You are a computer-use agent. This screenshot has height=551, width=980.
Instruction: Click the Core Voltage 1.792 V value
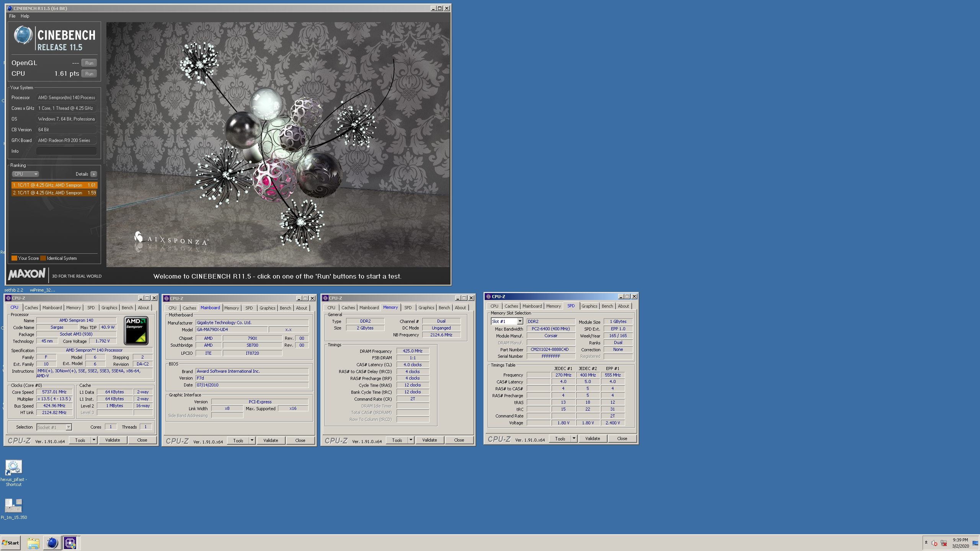[103, 341]
